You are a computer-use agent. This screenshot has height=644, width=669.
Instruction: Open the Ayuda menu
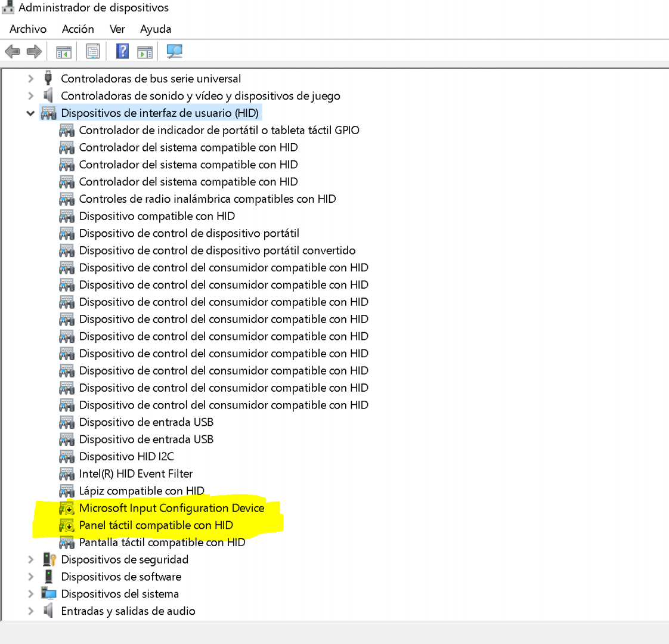tap(156, 29)
